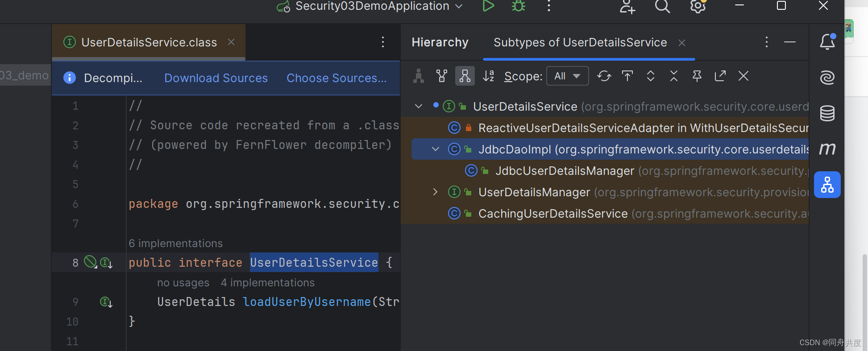This screenshot has height=351, width=868.
Task: Open the editor tabs options menu
Action: coord(383,42)
